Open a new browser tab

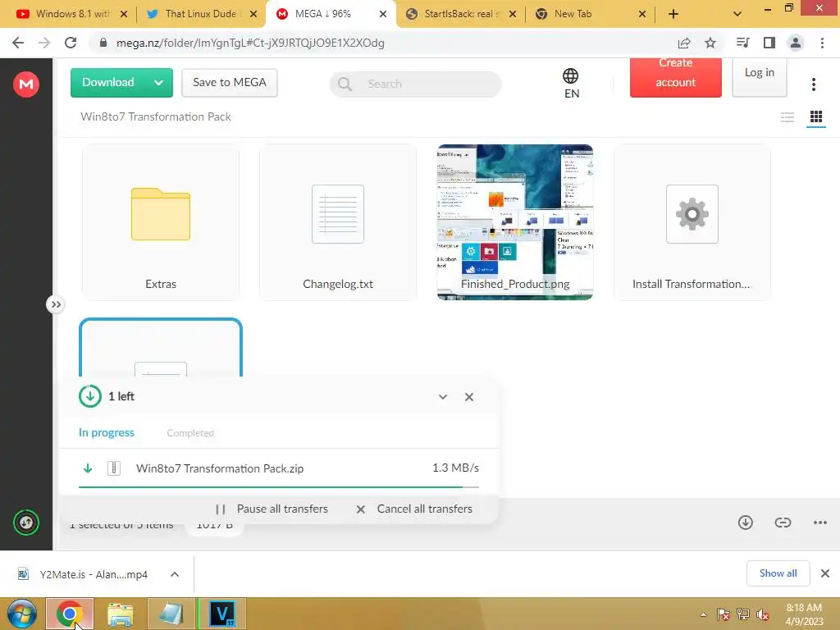[673, 14]
